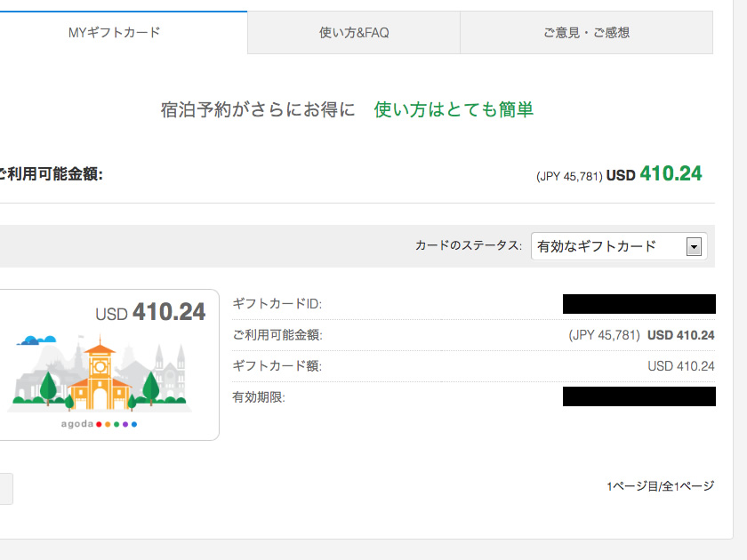Screen dimensions: 747x560
Task: Click the カードのステータス: label
Action: click(469, 245)
